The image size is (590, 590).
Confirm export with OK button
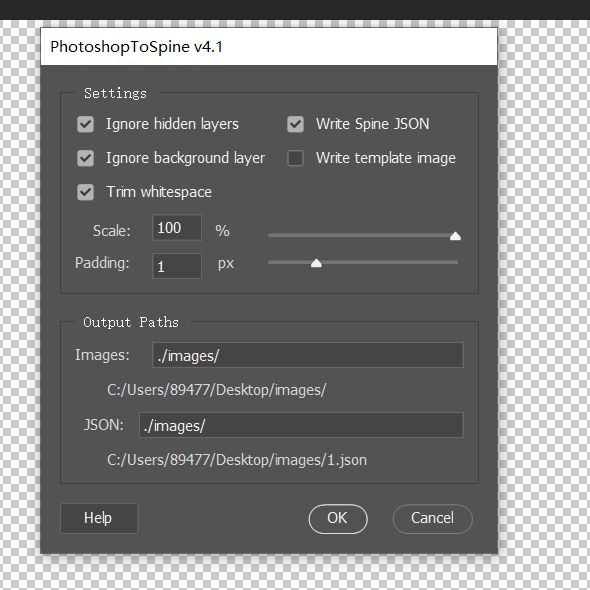[x=338, y=519]
